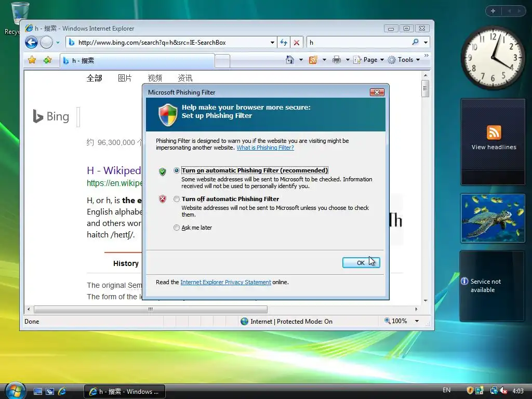The height and width of the screenshot is (399, 532).
Task: Expand the Feeds dropdown arrow
Action: [324, 60]
